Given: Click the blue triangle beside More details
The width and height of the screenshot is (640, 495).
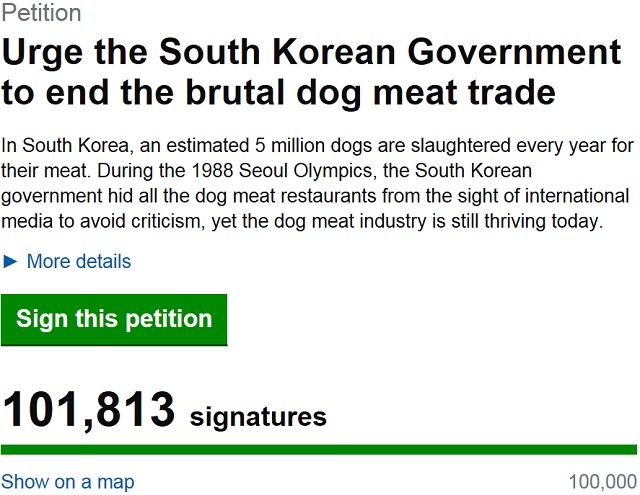Looking at the screenshot, I should (11, 262).
